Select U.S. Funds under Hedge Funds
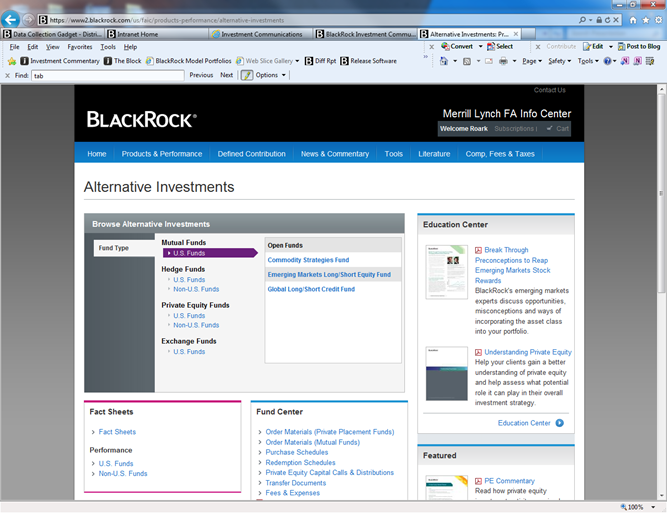 tap(189, 280)
